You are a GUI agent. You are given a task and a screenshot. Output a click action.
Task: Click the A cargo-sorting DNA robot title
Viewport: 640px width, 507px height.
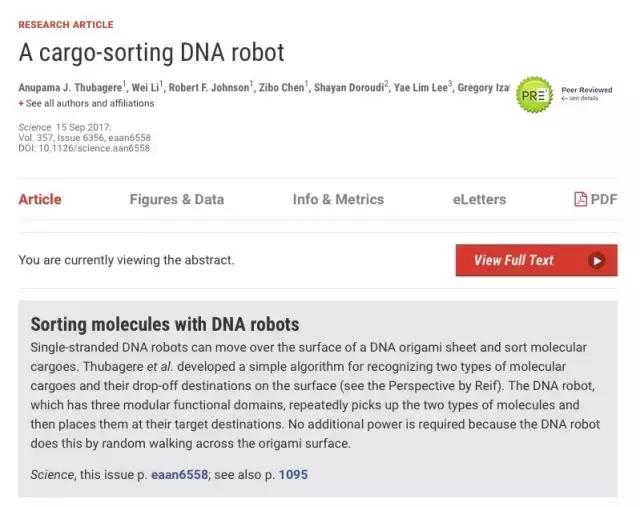[151, 53]
